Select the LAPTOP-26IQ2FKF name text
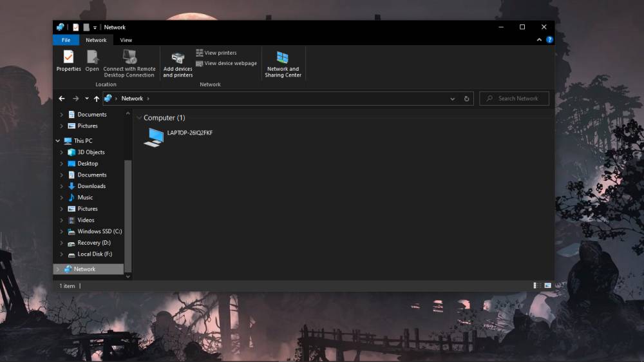Image resolution: width=644 pixels, height=362 pixels. point(190,133)
